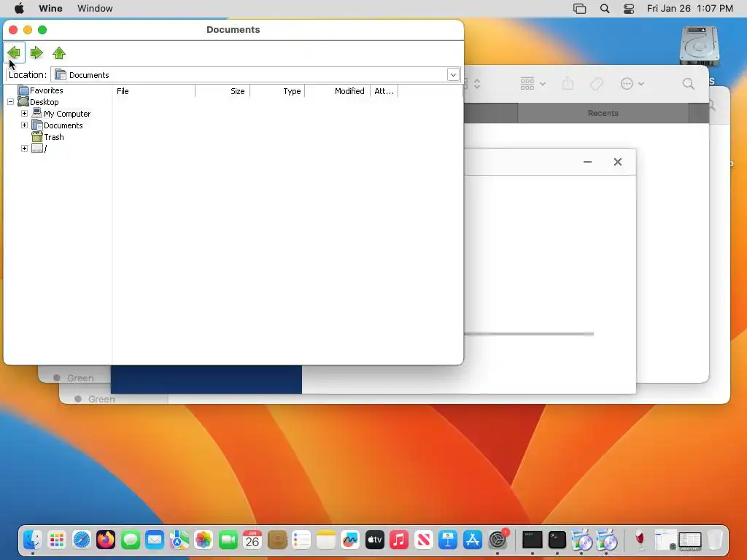The image size is (747, 560).
Task: Expand the My Computer tree node
Action: pyautogui.click(x=24, y=113)
